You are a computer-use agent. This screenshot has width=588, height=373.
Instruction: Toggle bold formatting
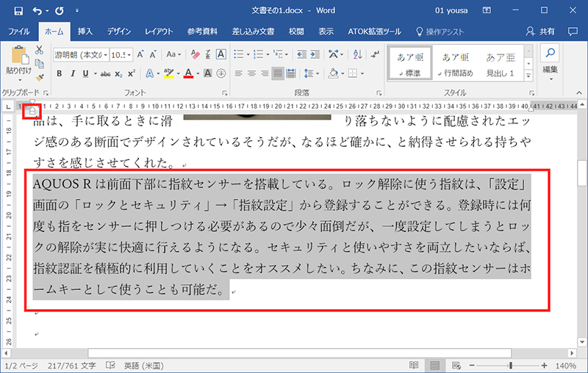pos(60,73)
